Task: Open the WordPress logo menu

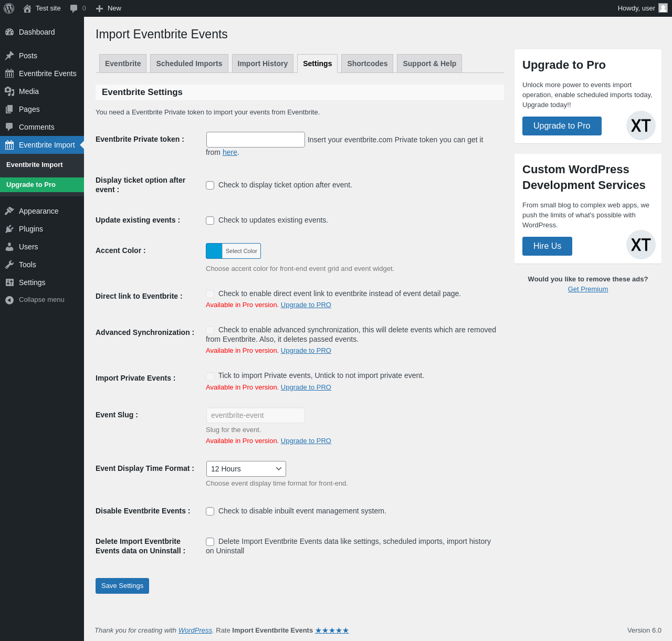Action: click(x=9, y=8)
